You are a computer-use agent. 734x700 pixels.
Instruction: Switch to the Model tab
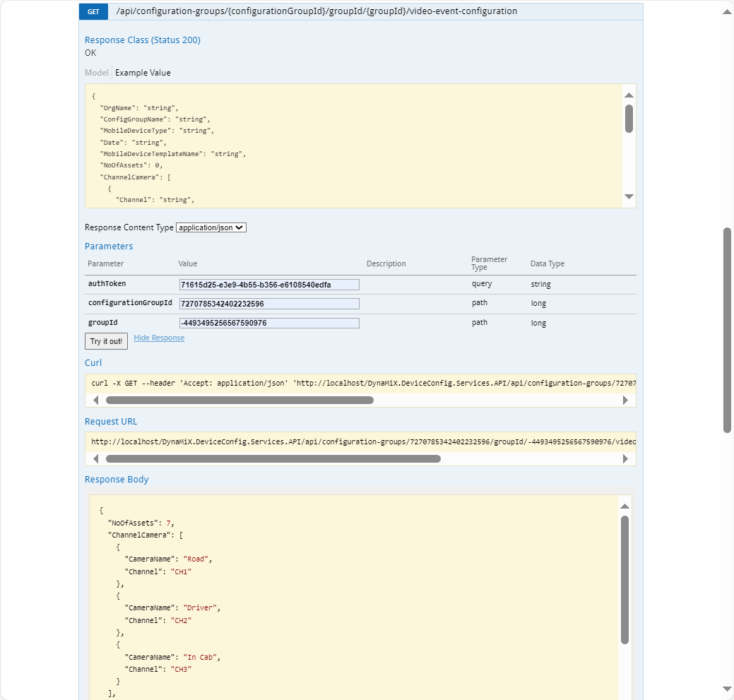pyautogui.click(x=97, y=73)
